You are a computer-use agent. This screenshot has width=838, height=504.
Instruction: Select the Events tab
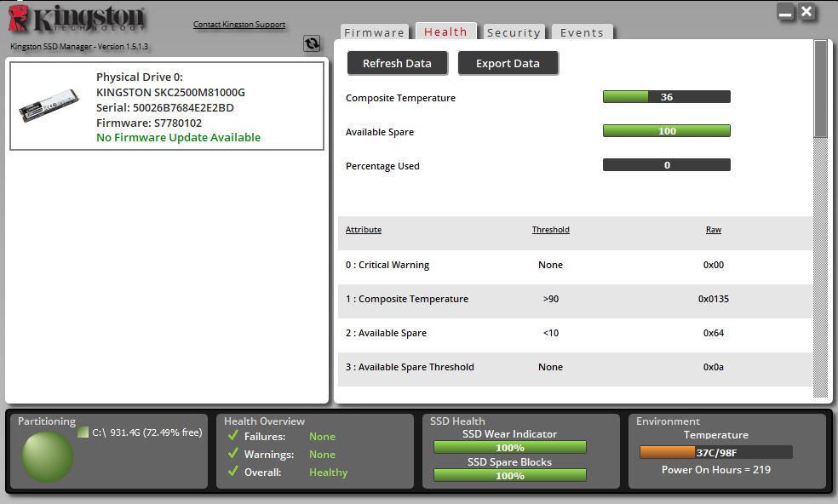coord(582,32)
